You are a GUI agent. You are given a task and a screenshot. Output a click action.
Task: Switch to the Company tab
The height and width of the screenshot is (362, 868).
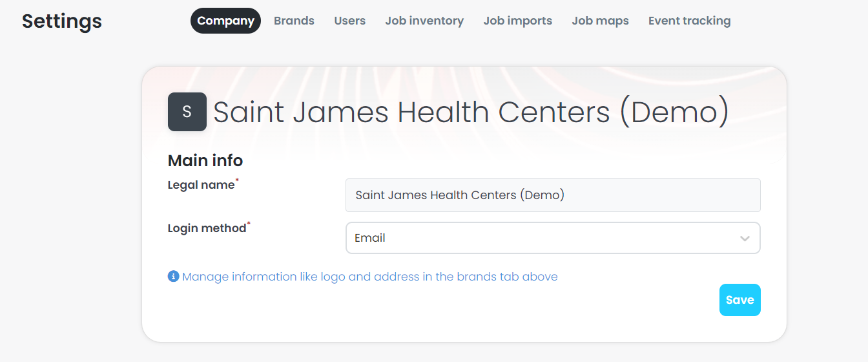pos(225,21)
